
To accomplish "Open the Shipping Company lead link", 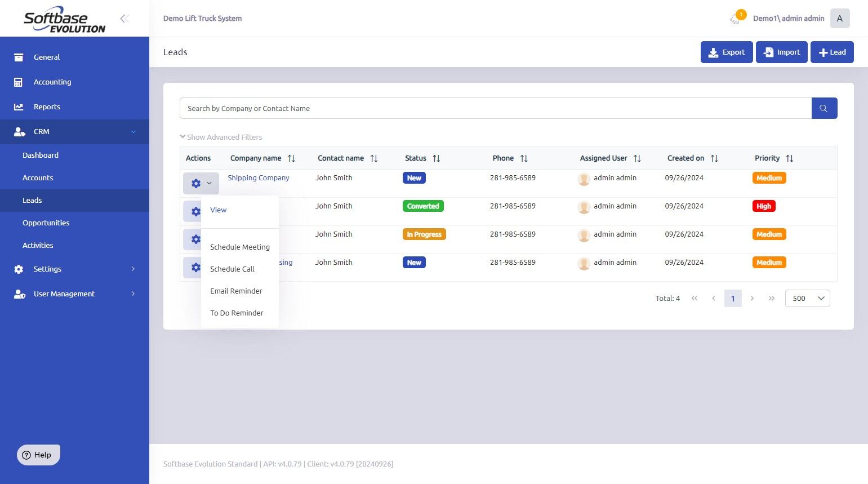I will click(x=259, y=177).
